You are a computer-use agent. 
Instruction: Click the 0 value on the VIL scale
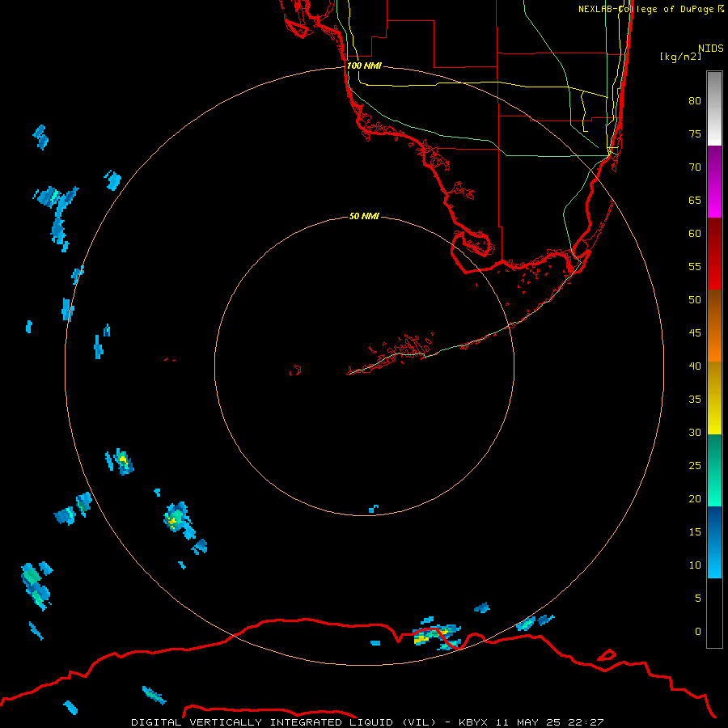point(698,632)
